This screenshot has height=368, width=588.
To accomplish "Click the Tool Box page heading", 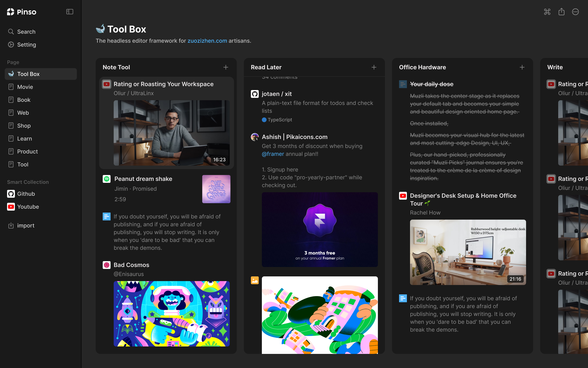I will tap(126, 29).
